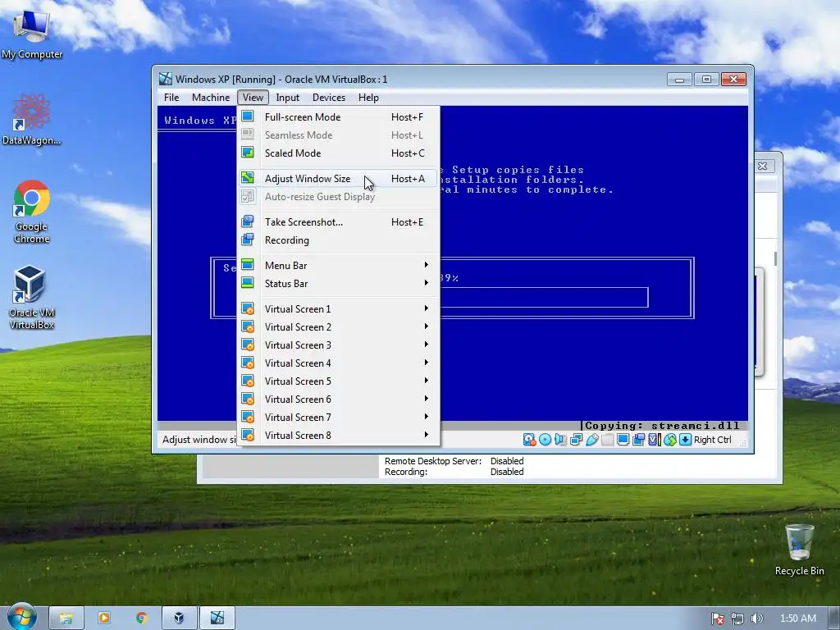Open the Devices menu
840x630 pixels.
pyautogui.click(x=329, y=98)
